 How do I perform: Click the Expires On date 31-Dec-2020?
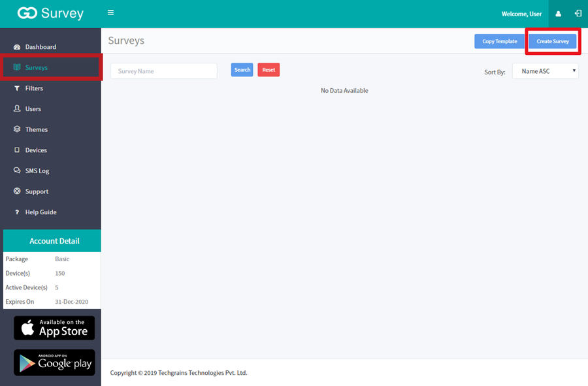pos(72,302)
